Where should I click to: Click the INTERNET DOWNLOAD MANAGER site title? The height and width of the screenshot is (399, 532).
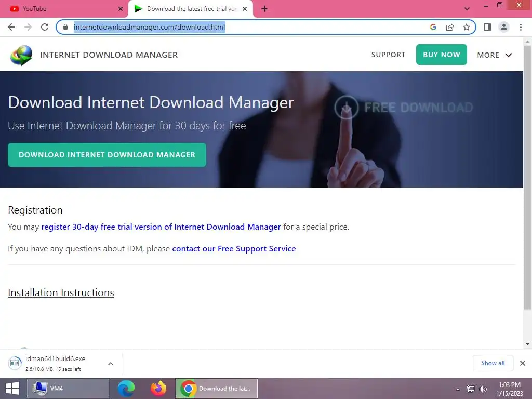(109, 55)
